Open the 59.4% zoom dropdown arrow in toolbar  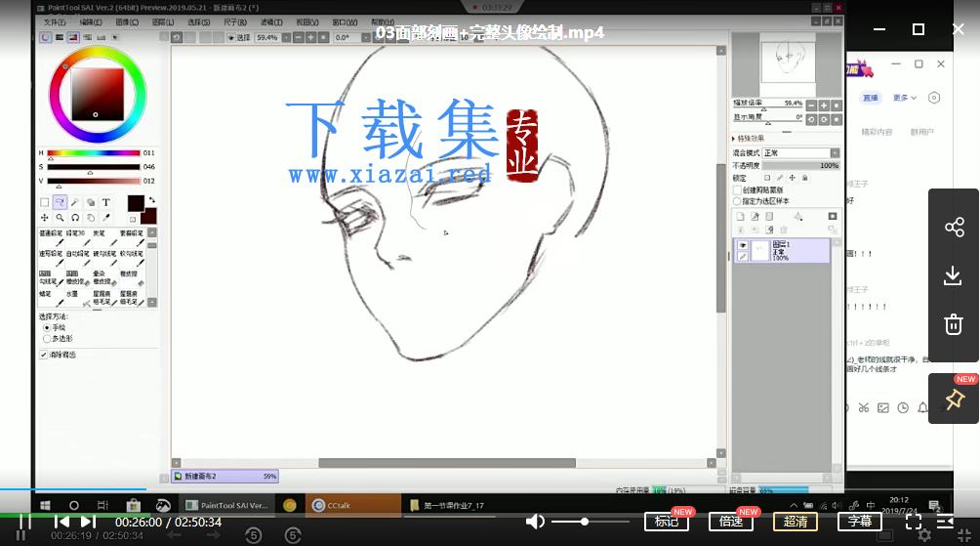click(x=286, y=37)
